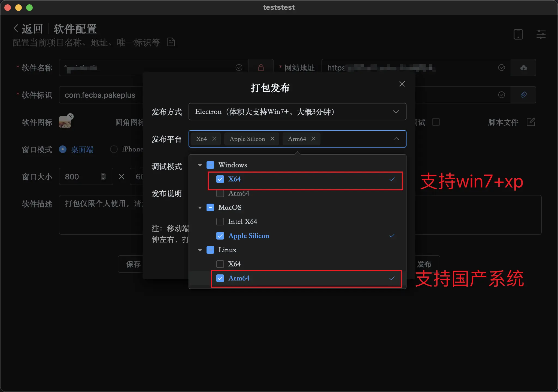Remove the Apple Silicon tag

[x=272, y=139]
